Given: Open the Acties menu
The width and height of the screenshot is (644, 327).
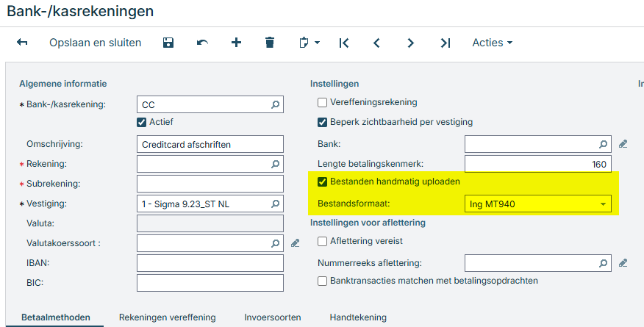Looking at the screenshot, I should 493,43.
